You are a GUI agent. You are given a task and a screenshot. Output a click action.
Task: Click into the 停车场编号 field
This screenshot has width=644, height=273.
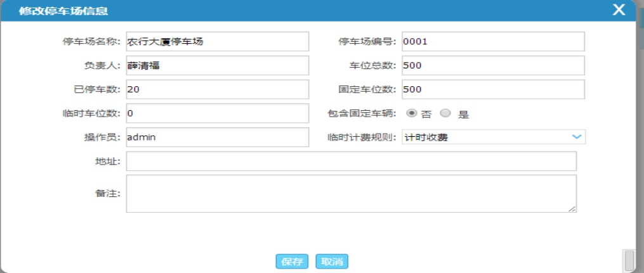point(492,42)
